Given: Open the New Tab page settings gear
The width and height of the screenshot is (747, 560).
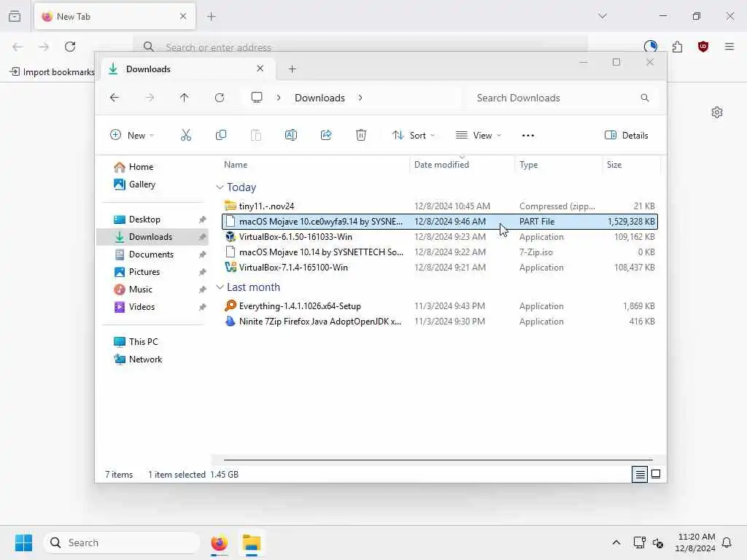Looking at the screenshot, I should point(717,112).
